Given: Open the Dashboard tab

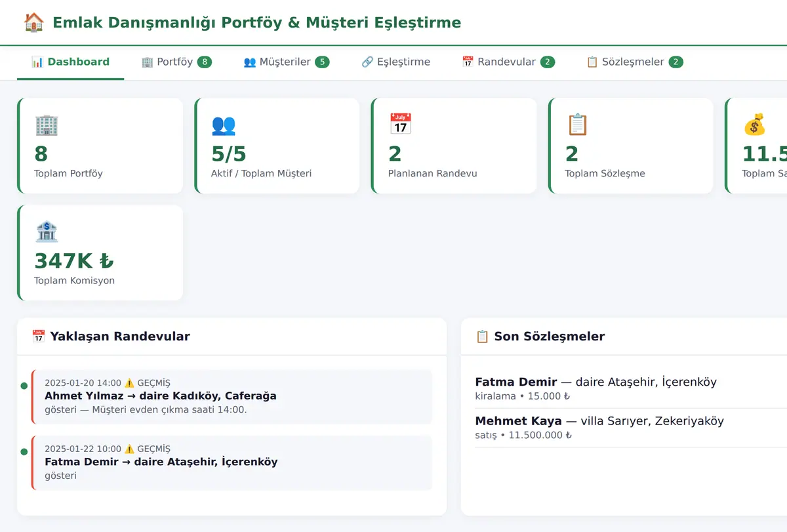Looking at the screenshot, I should [70, 62].
